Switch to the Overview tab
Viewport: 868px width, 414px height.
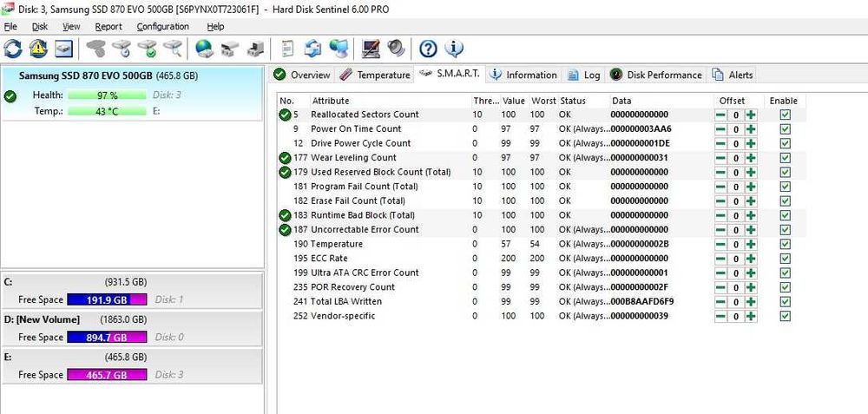[x=302, y=75]
